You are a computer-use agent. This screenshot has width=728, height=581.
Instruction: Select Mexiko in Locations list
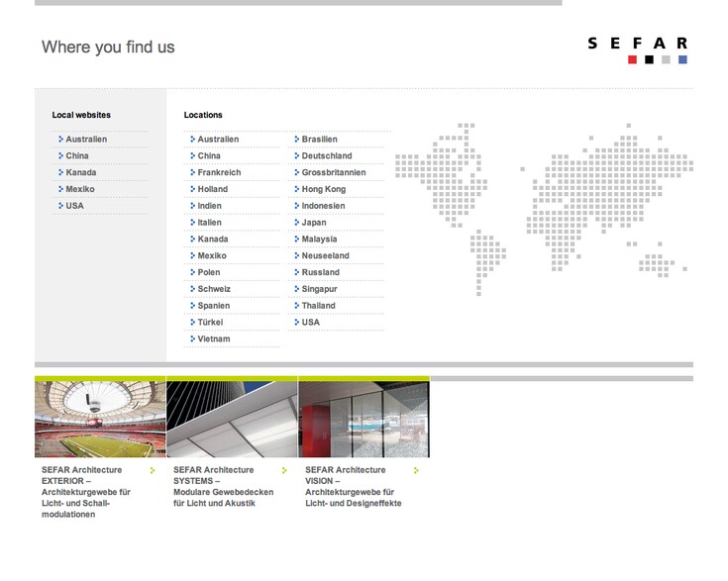coord(212,256)
